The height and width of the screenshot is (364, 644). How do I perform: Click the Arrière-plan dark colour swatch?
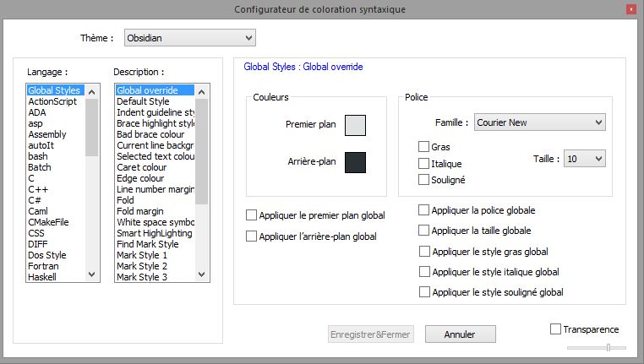click(355, 162)
